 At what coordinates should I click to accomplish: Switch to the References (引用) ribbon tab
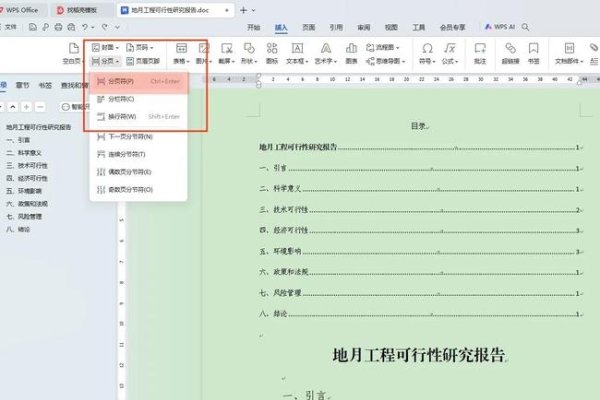[336, 27]
